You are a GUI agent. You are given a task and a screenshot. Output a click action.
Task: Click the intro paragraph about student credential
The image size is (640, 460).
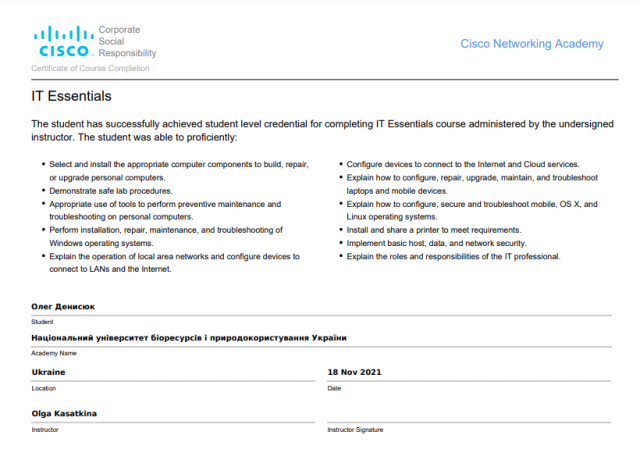coord(319,130)
